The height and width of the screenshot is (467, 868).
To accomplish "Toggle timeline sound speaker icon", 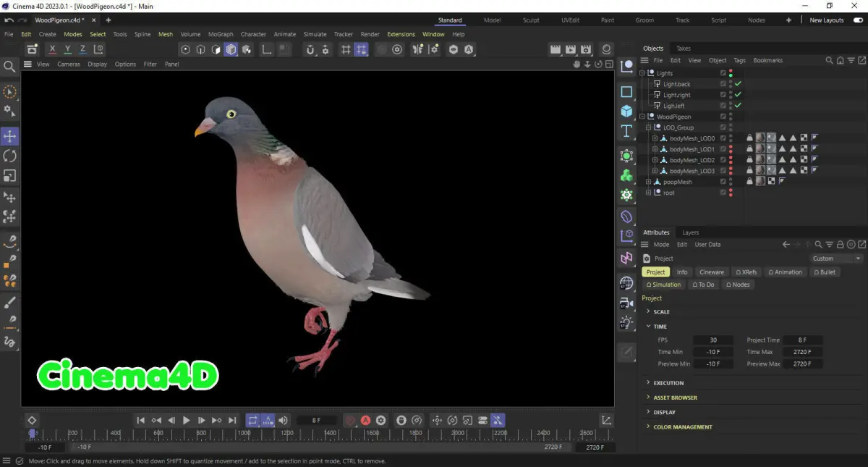I will pyautogui.click(x=283, y=420).
